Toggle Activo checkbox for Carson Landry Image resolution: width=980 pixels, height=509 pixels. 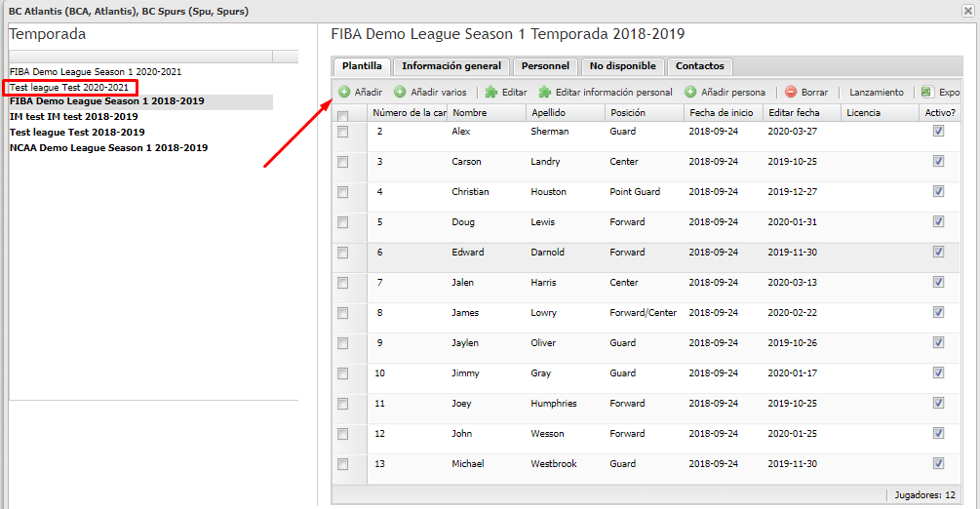click(x=938, y=161)
